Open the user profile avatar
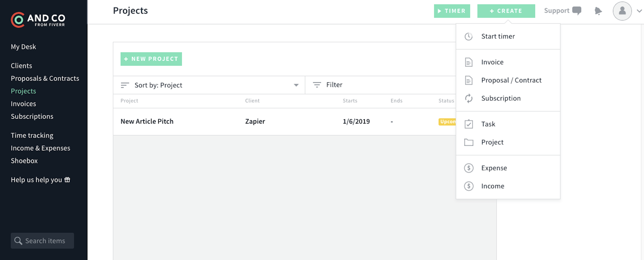The image size is (644, 260). pyautogui.click(x=622, y=11)
